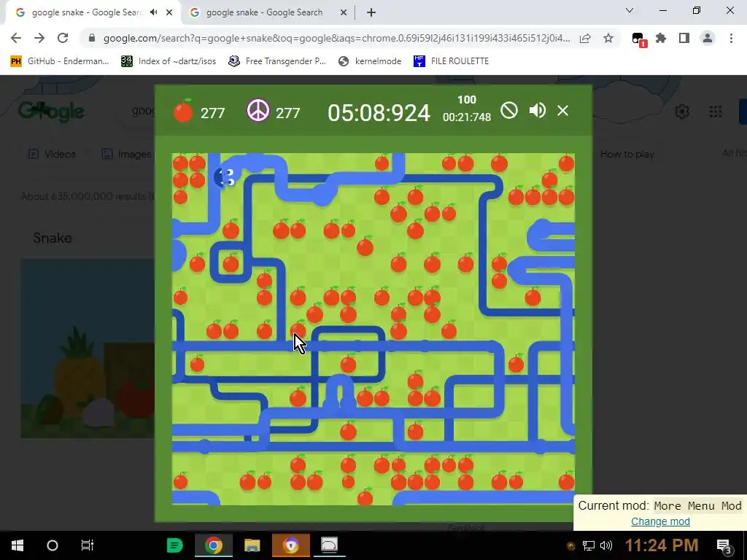
Task: Select the Images search filter
Action: click(x=127, y=154)
